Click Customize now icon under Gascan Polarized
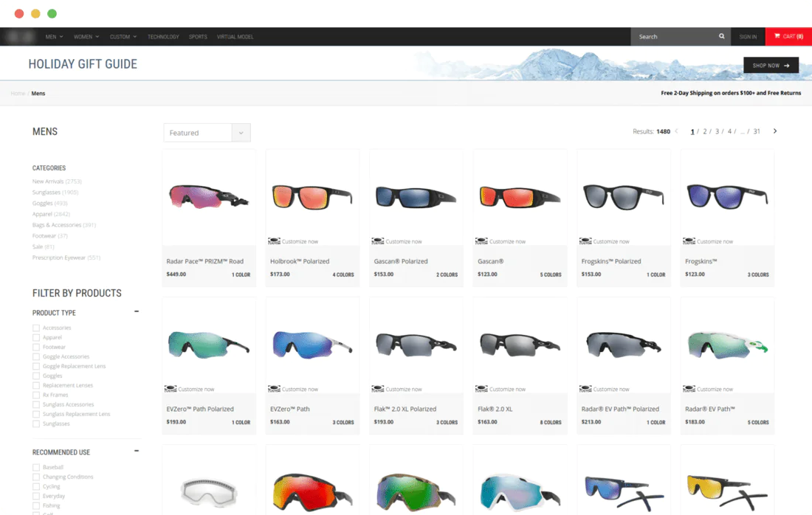The image size is (812, 515). click(377, 241)
